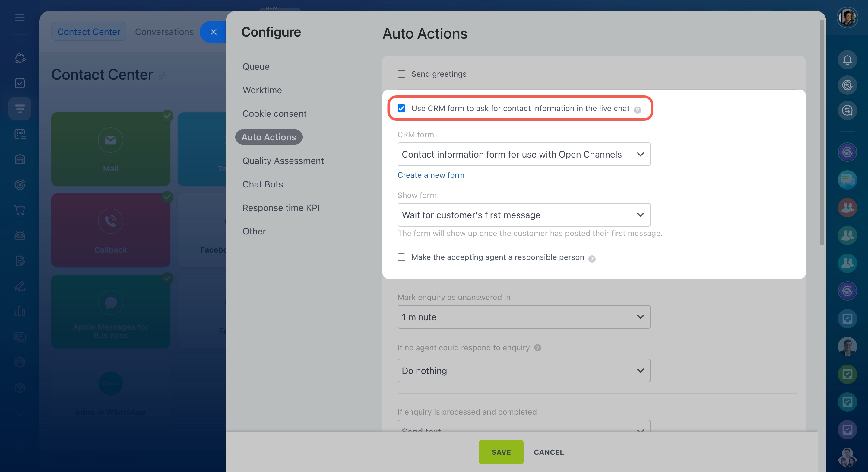
Task: Click help icon beside no agent respond label
Action: tap(538, 348)
